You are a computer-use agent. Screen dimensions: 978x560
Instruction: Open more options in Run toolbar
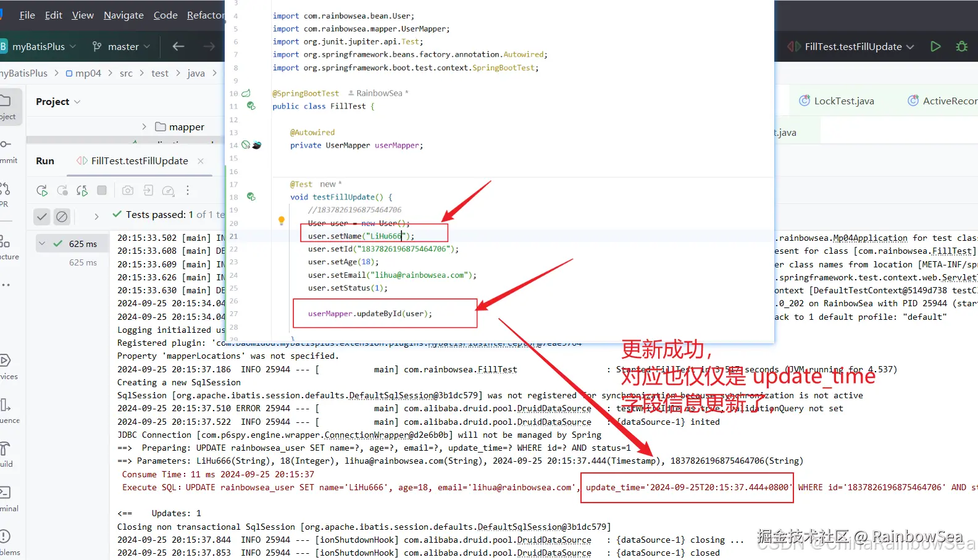pyautogui.click(x=188, y=191)
